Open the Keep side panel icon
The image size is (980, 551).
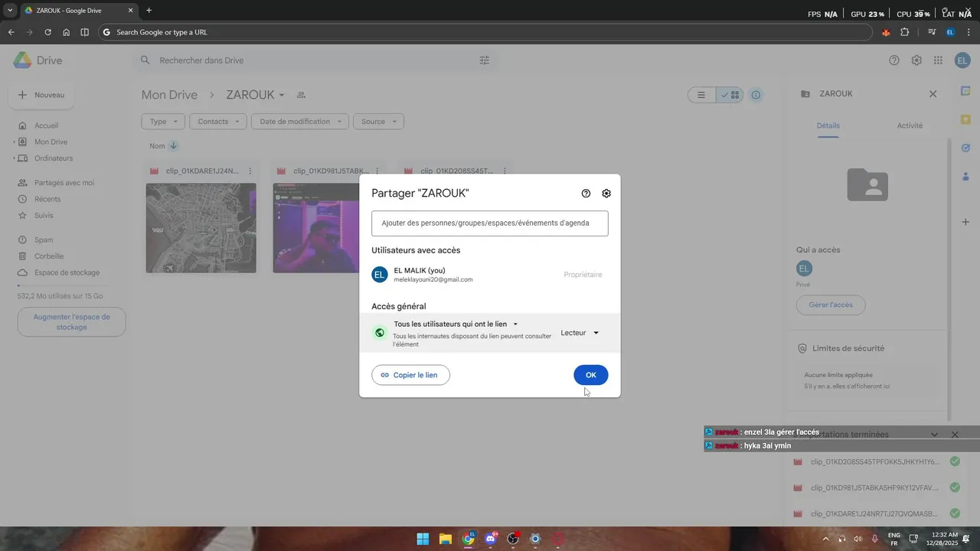point(965,119)
